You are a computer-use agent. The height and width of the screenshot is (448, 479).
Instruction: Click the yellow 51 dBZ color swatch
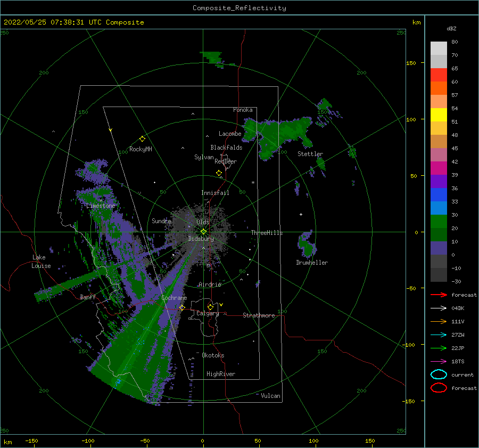tap(439, 115)
